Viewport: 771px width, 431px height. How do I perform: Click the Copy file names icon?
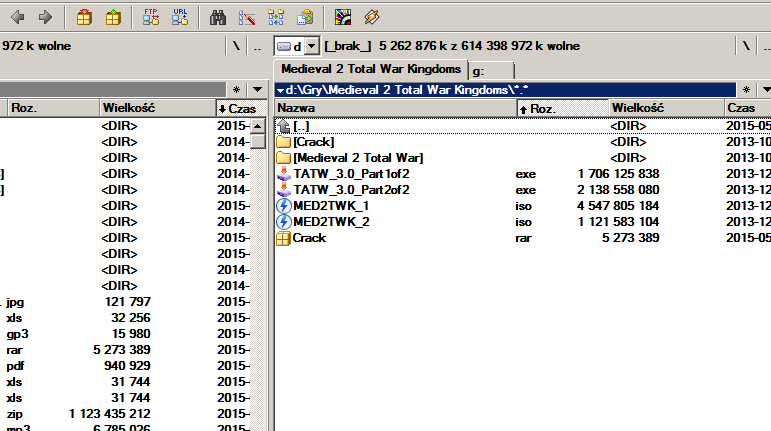tap(304, 17)
